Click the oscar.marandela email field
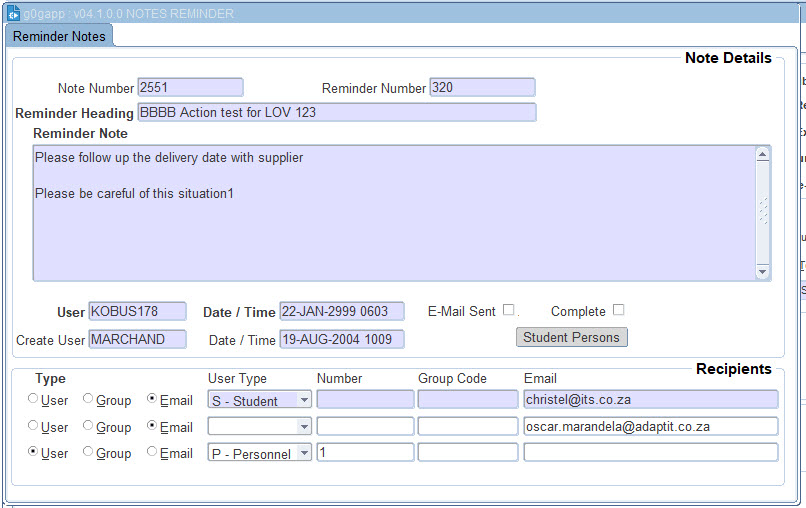 (x=650, y=427)
